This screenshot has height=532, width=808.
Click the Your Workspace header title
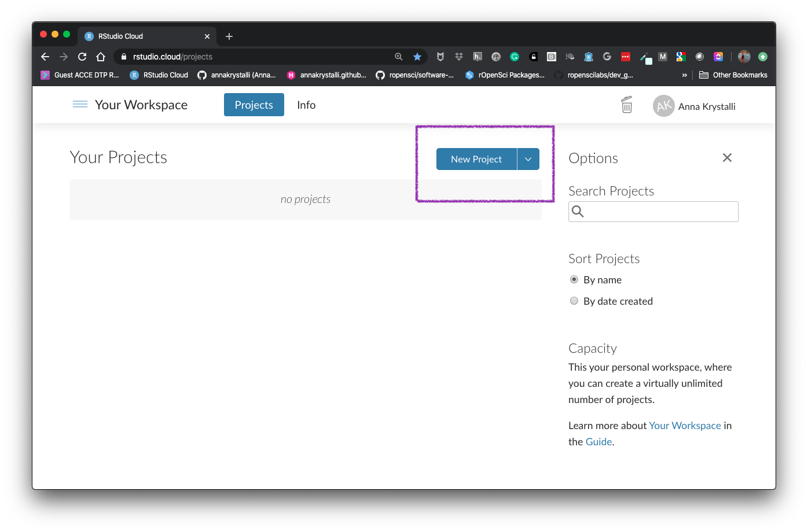(141, 105)
